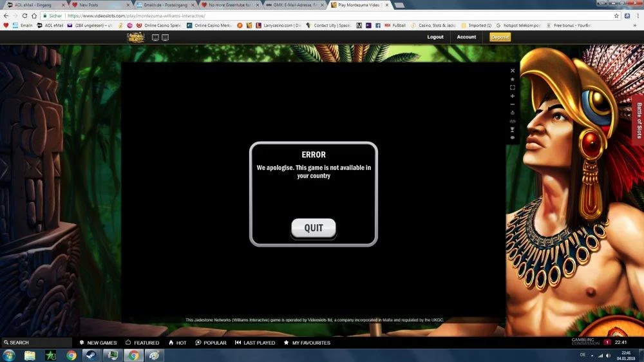Viewport: 644px width, 362px height.
Task: Expand bookmarks overflow chevron
Action: [x=636, y=26]
